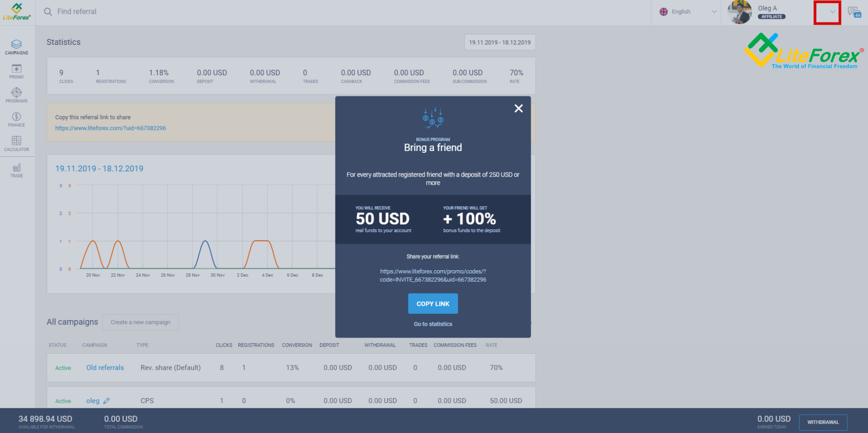Image resolution: width=868 pixels, height=433 pixels.
Task: Open the Trade sidebar icon
Action: (16, 170)
